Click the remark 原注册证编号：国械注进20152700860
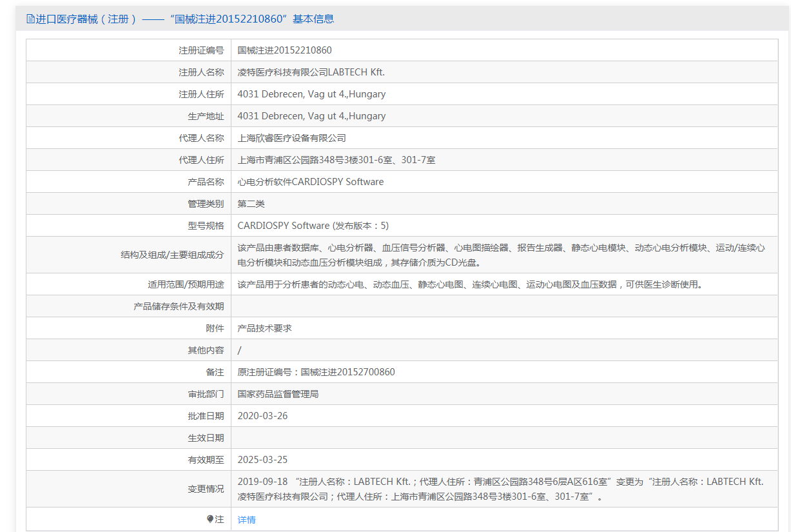This screenshot has width=791, height=532. (316, 372)
